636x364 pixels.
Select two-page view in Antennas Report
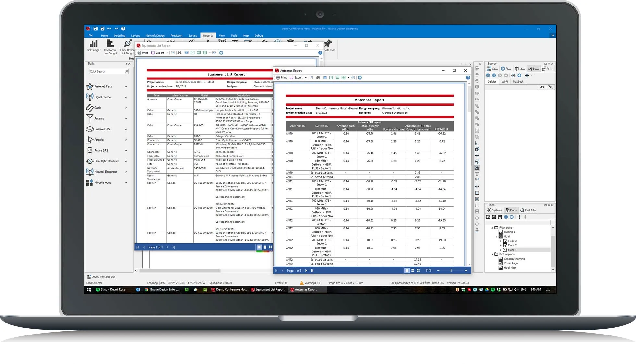(x=337, y=78)
